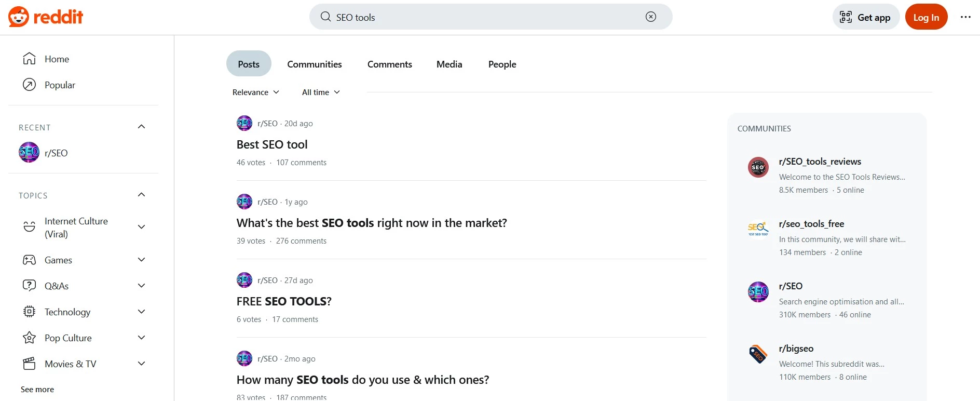Click r/SEO avatar on Best SEO tool post
This screenshot has width=980, height=401.
[244, 123]
